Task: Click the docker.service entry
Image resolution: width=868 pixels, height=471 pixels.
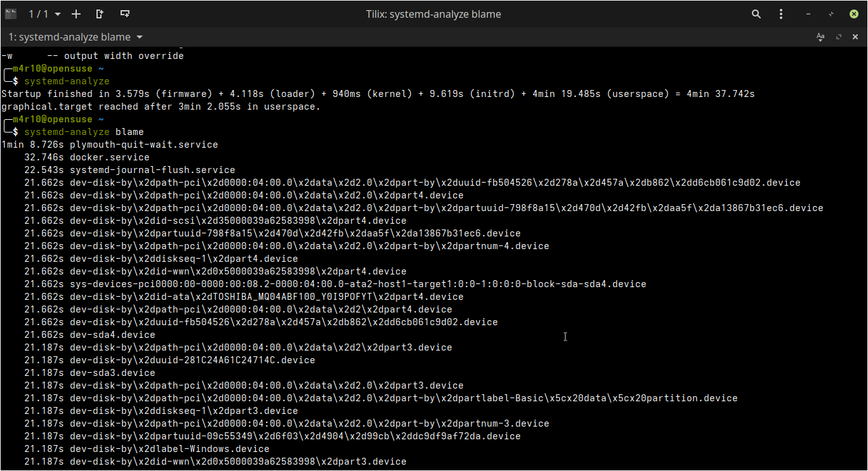Action: pos(87,157)
